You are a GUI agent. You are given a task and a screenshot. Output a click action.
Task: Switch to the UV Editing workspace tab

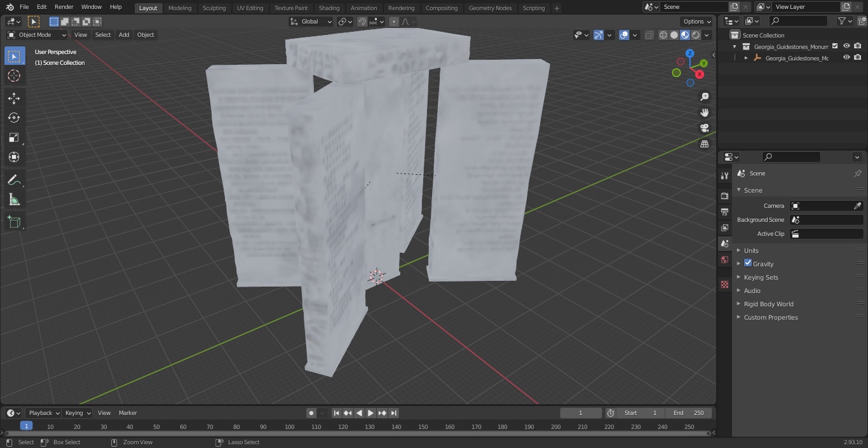250,8
